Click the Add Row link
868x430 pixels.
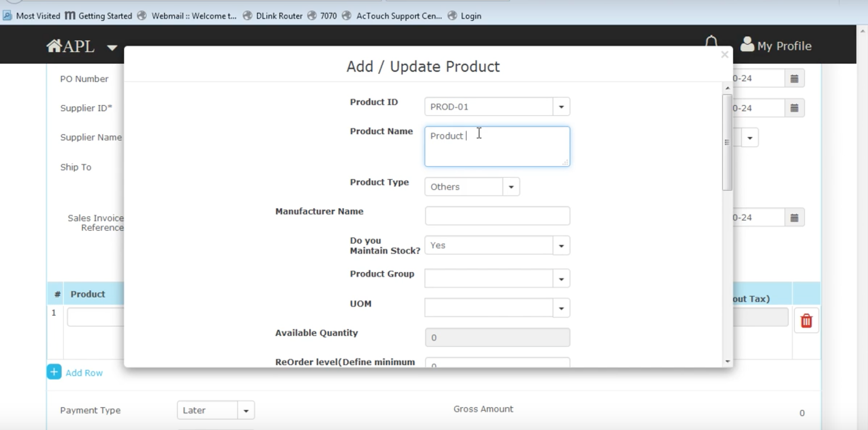pyautogui.click(x=84, y=373)
